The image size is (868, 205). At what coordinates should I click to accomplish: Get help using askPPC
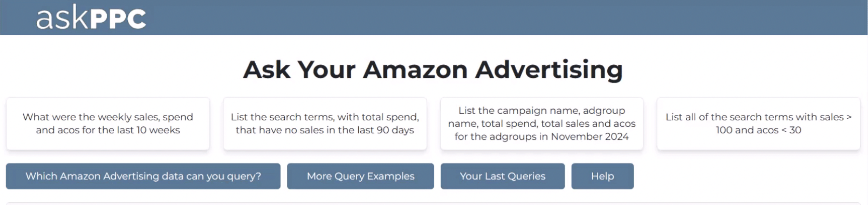click(602, 176)
